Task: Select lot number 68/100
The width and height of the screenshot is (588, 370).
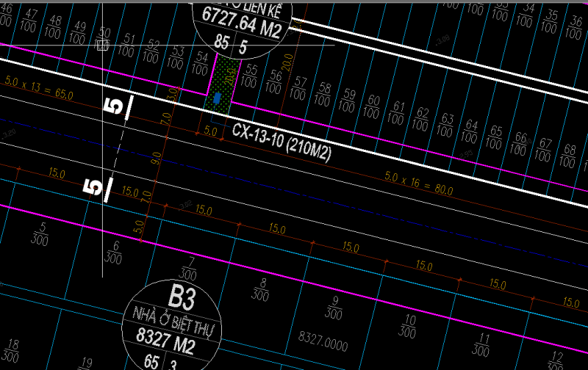Action: click(569, 155)
